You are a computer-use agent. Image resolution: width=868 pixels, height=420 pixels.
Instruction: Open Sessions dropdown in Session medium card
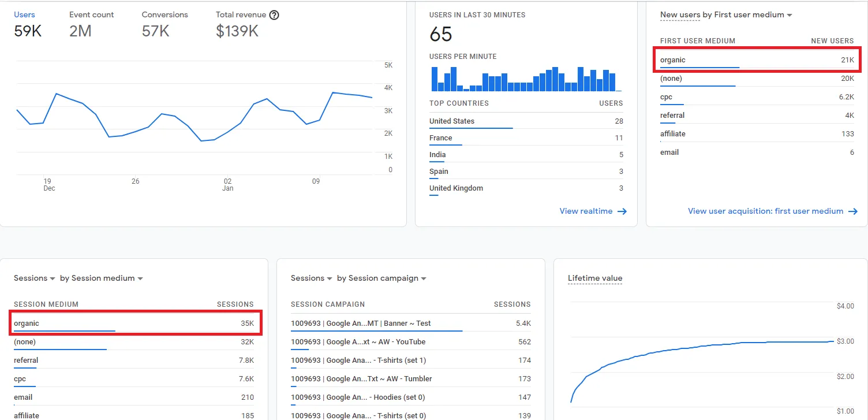[35, 278]
